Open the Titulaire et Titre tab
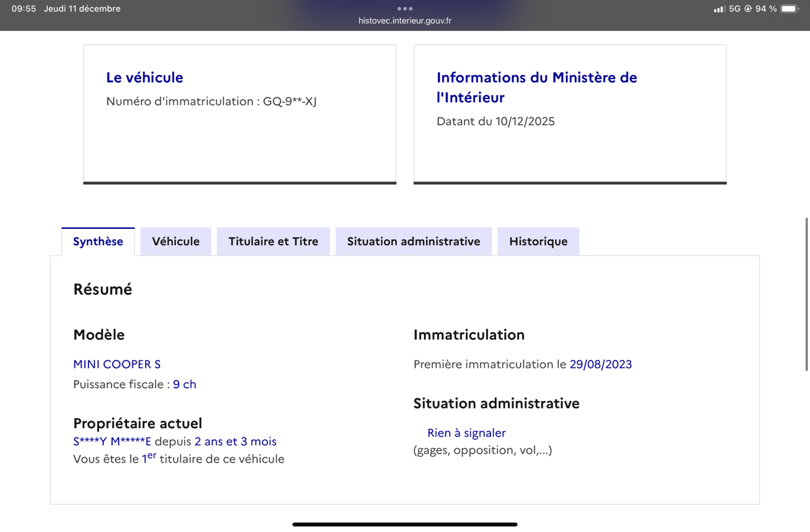 pyautogui.click(x=273, y=242)
